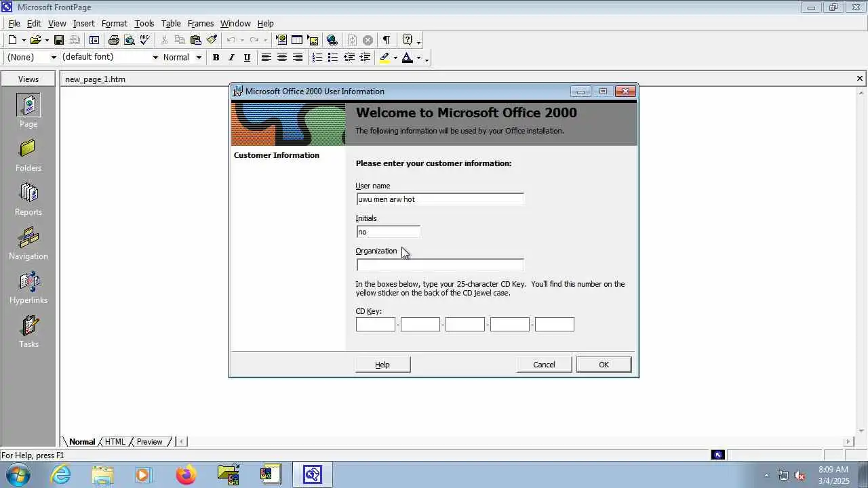Open Preview in Browser icon
The image size is (868, 488).
tap(129, 40)
